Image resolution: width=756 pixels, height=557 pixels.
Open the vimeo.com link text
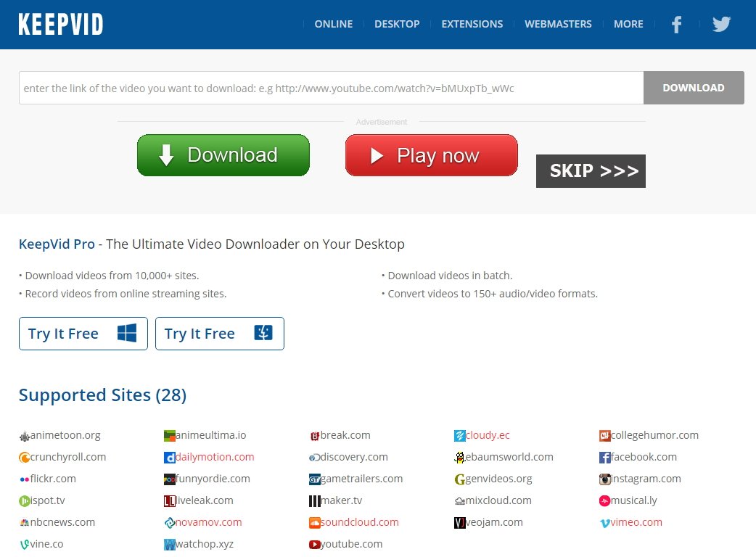click(636, 522)
